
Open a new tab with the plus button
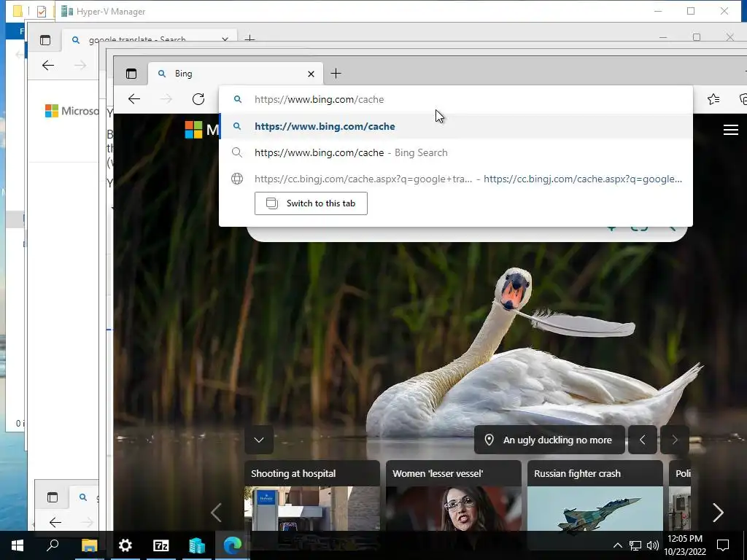point(336,74)
